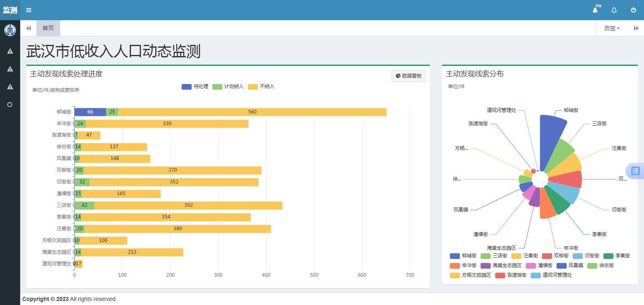Toggle 不纳入 series in bar legend
Viewport: 644px width, 305px height.
[x=261, y=86]
